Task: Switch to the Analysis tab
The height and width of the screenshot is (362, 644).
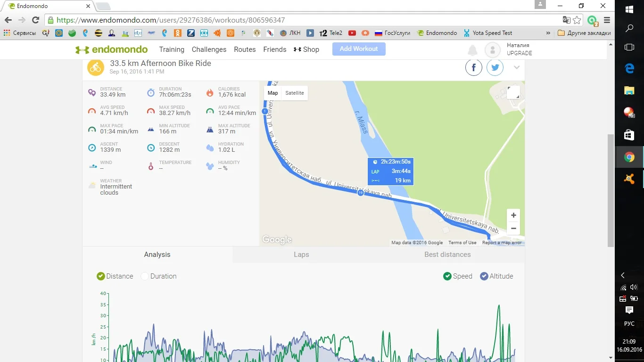Action: pos(157,255)
